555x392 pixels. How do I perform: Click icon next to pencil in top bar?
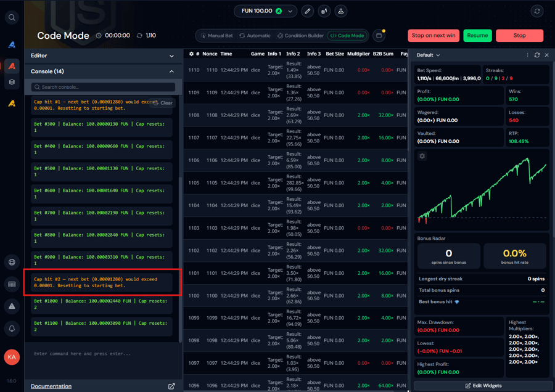tap(324, 11)
